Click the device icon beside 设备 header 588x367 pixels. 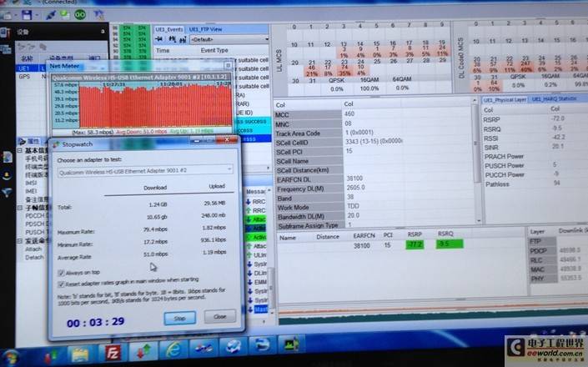(x=5, y=33)
